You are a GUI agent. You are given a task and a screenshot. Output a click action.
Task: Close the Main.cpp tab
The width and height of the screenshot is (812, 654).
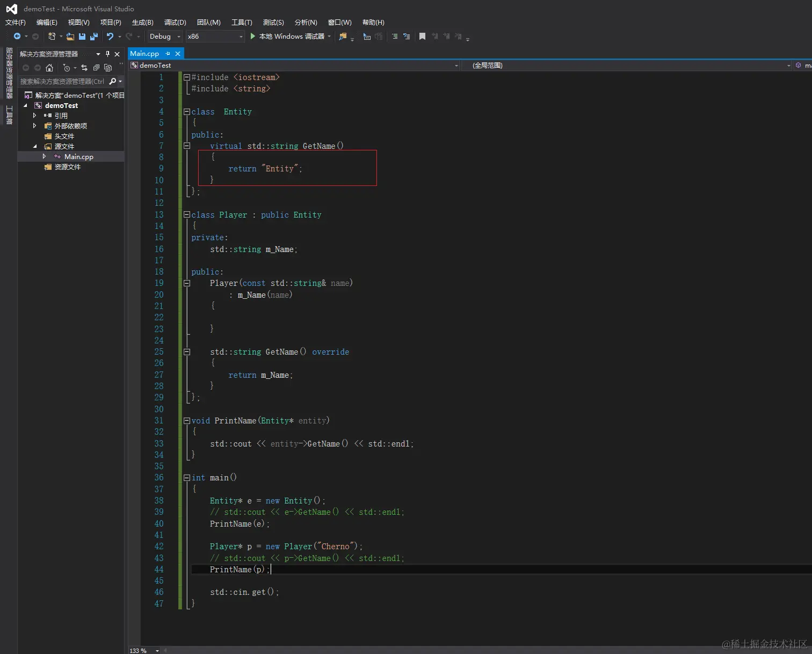click(x=178, y=54)
